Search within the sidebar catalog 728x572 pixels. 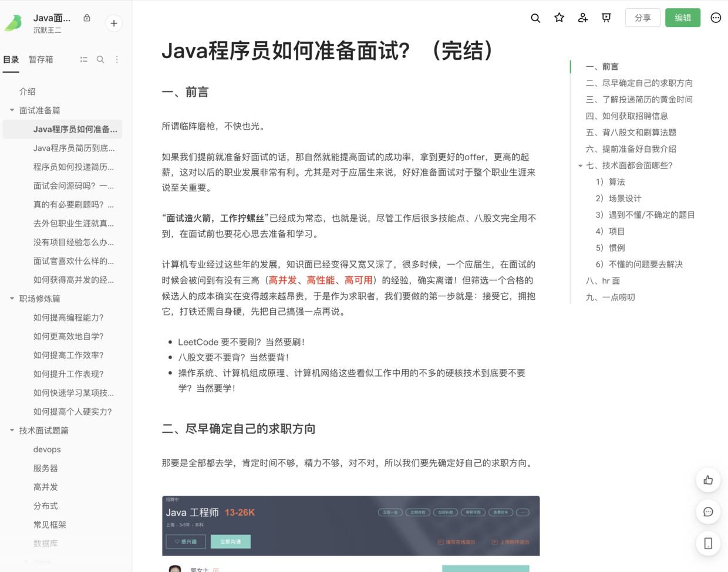[x=100, y=60]
